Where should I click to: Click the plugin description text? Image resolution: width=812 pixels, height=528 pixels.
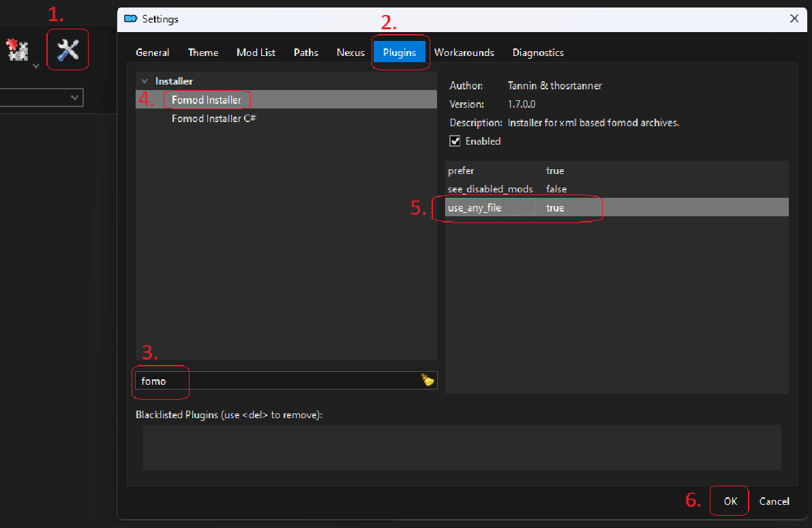pyautogui.click(x=593, y=123)
